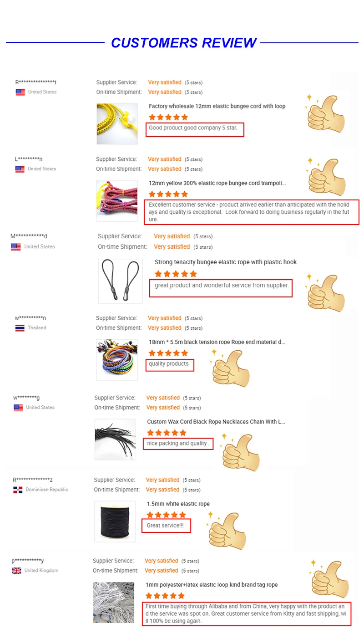Open the '1mm polyester+latex elastic loop kind brand tag rope' link
The width and height of the screenshot is (364, 644).
pos(212,585)
